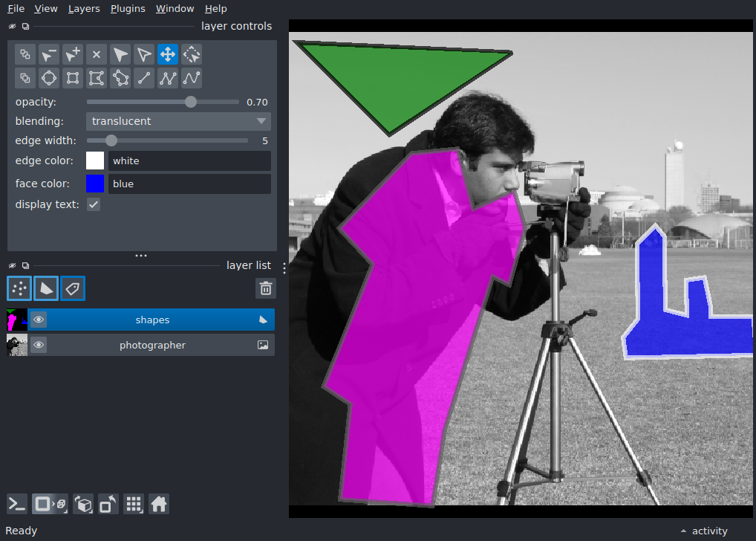Click the Ready status text

pos(22,531)
